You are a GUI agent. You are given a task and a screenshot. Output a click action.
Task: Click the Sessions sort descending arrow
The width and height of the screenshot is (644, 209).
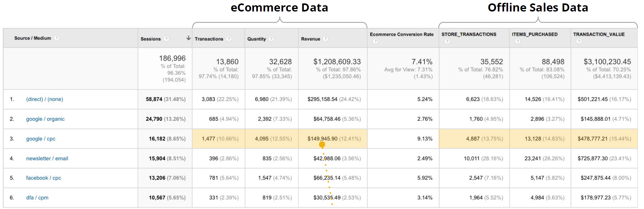pos(188,38)
